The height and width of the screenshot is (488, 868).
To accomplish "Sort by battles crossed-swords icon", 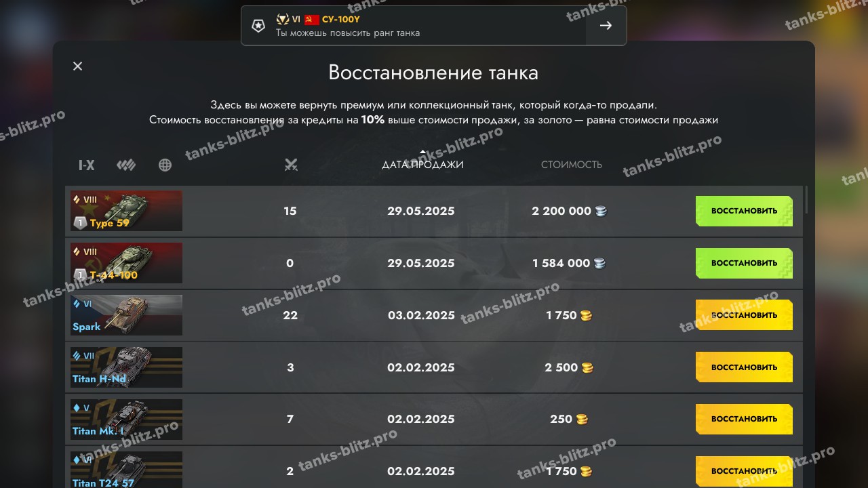I will click(291, 165).
